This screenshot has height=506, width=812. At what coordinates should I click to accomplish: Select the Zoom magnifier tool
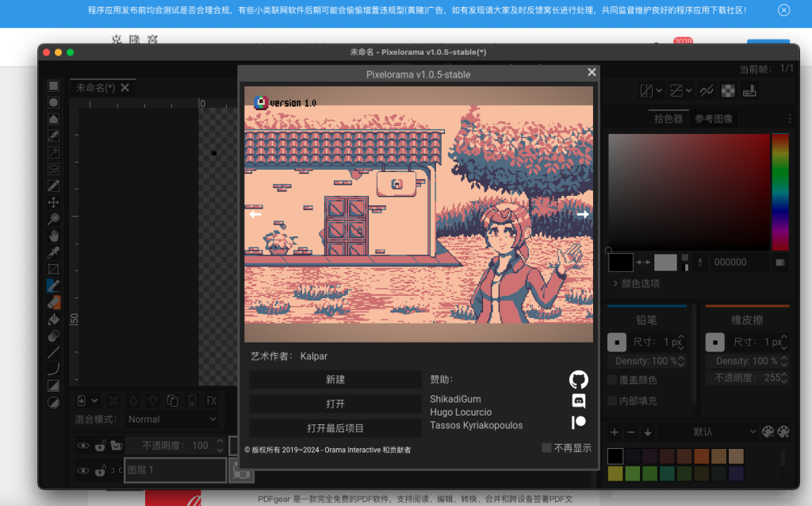53,219
